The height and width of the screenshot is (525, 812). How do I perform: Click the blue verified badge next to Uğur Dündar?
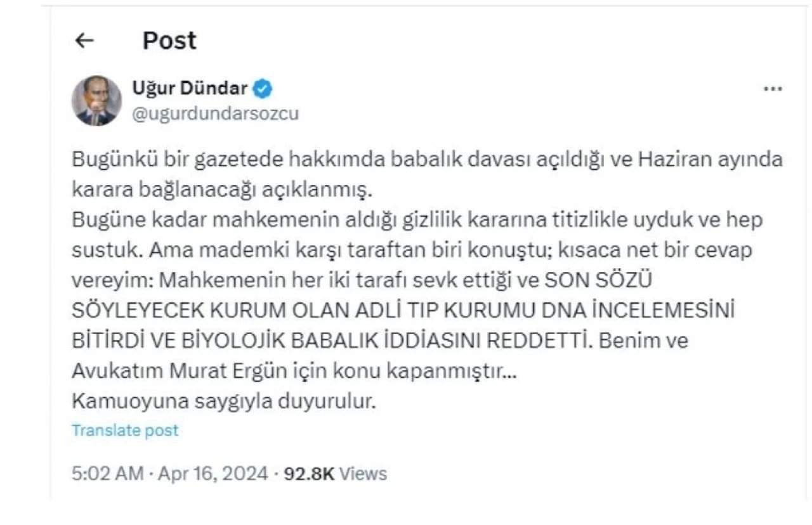click(x=261, y=89)
